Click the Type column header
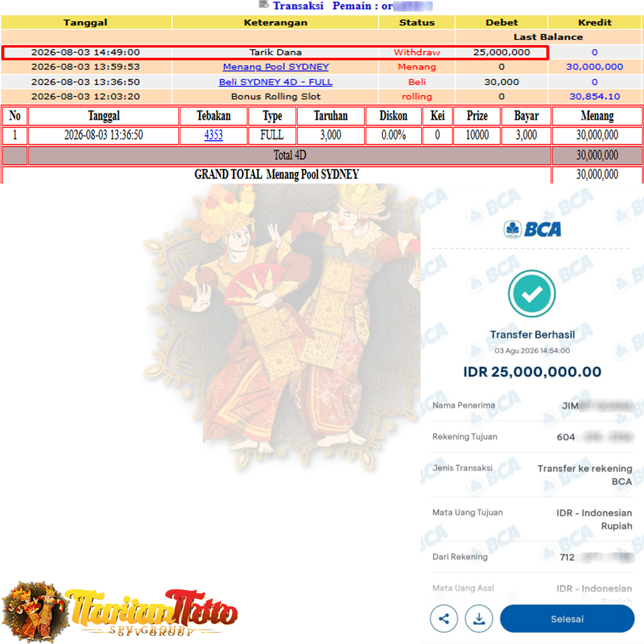This screenshot has height=644, width=644. pyautogui.click(x=272, y=116)
